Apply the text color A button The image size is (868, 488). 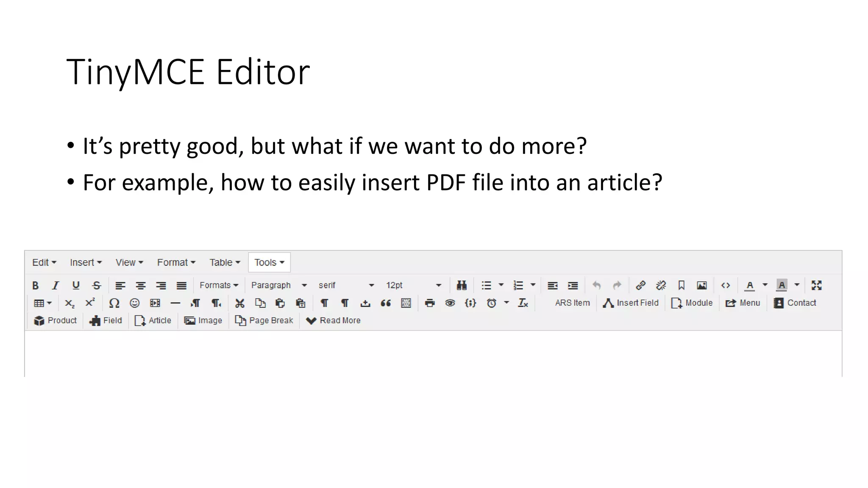pos(750,286)
